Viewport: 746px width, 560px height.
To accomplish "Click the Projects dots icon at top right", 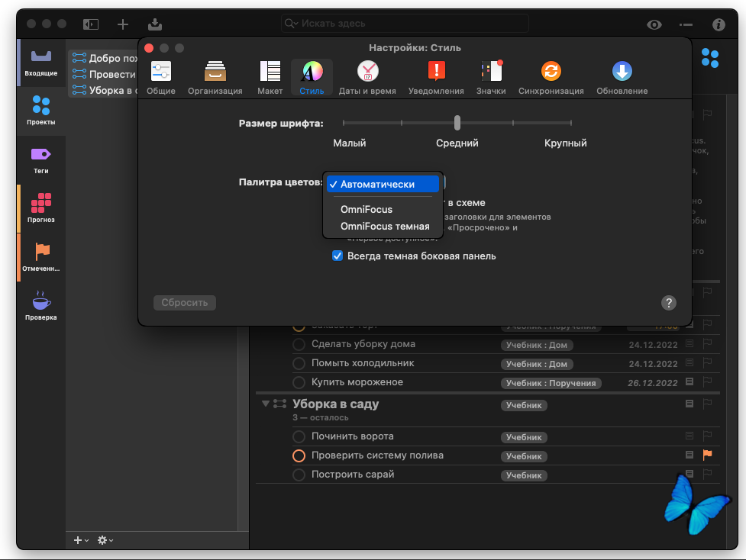I will pos(710,58).
